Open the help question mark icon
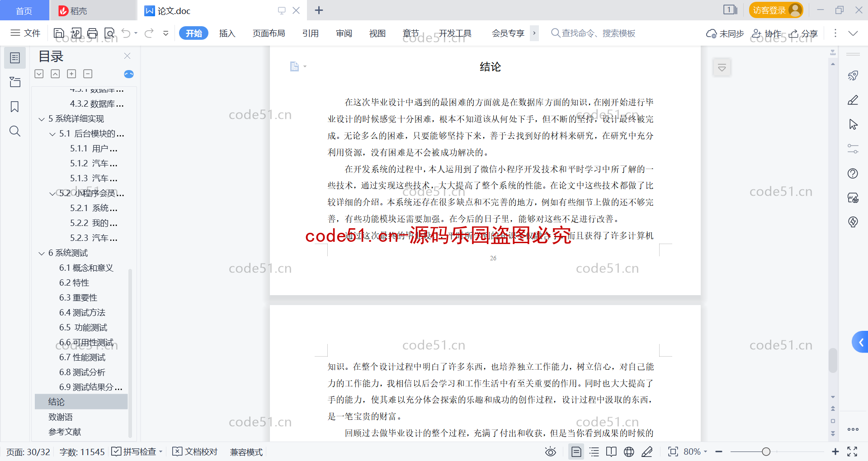 click(853, 173)
